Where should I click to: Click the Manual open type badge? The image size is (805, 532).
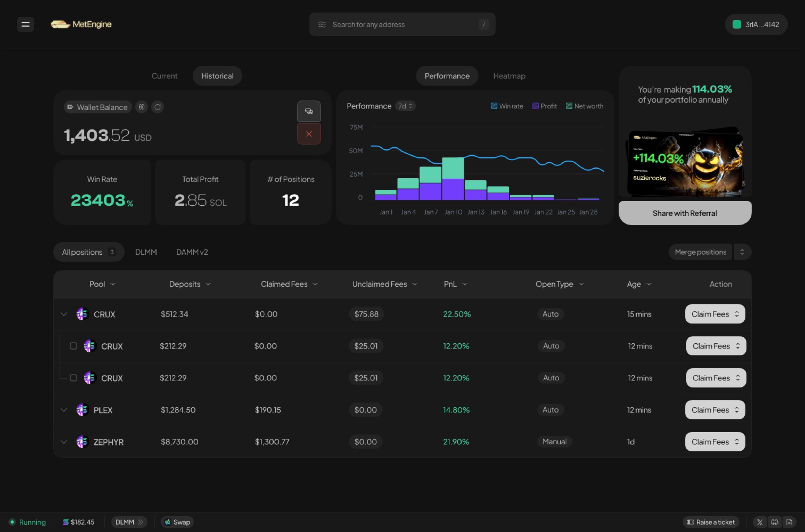pyautogui.click(x=554, y=441)
